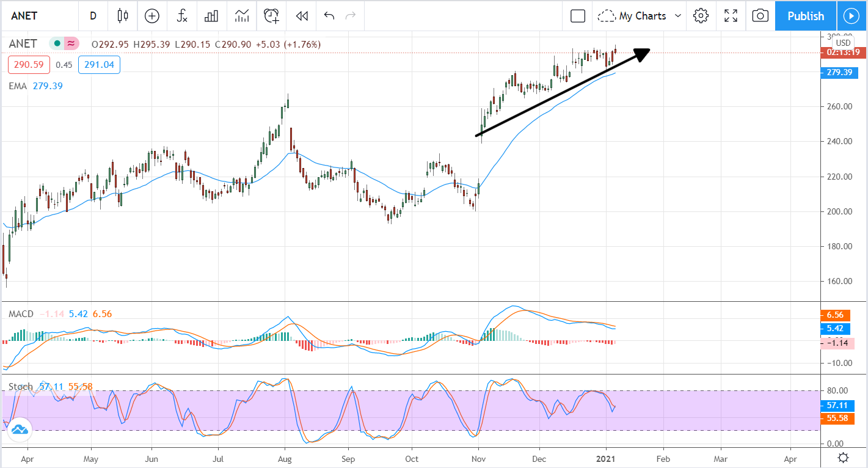Click the Jun label on time axis
Screen dimensions: 868x468
151,458
